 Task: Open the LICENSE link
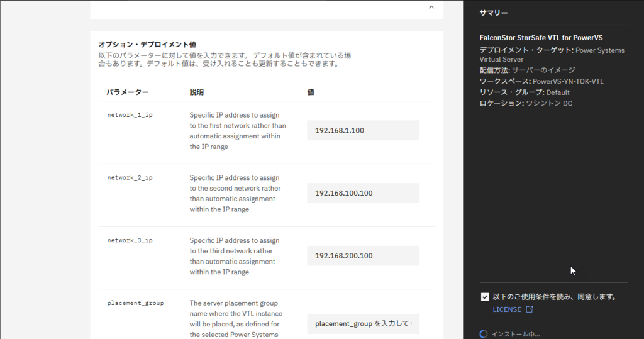[x=507, y=309]
